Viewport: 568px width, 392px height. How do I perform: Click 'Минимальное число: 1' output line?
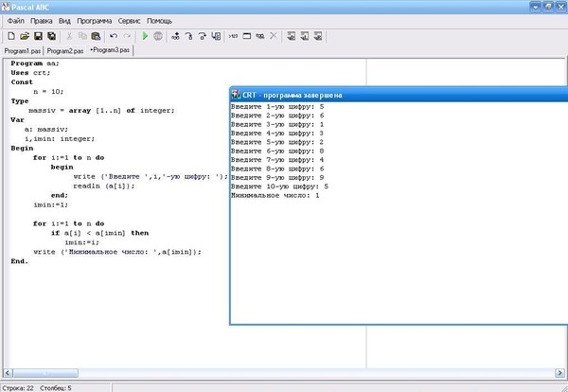[x=275, y=196]
